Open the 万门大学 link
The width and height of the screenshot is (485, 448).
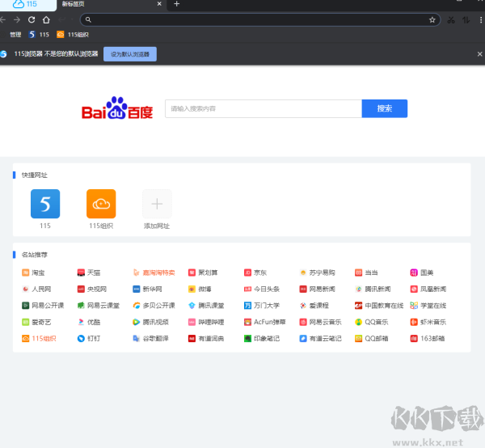point(262,306)
